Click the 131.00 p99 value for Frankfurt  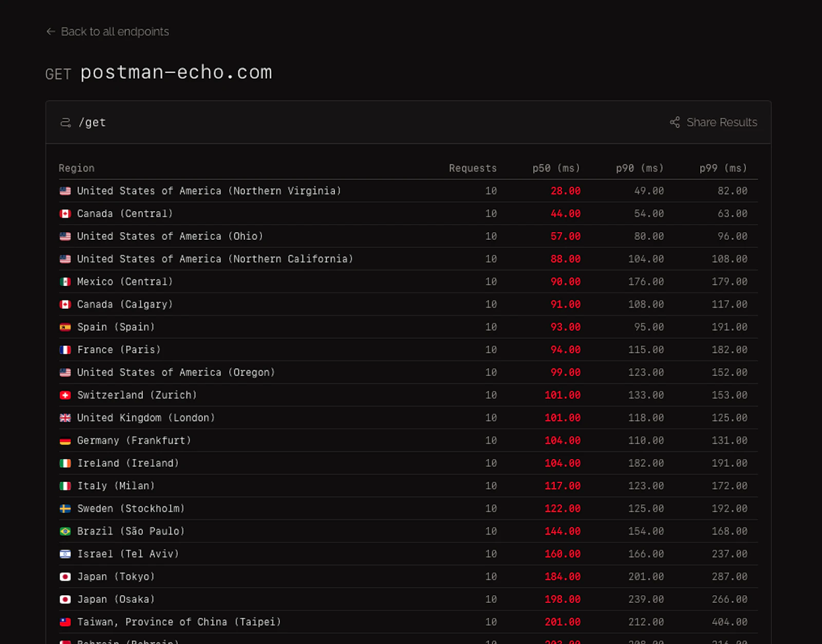pos(730,441)
